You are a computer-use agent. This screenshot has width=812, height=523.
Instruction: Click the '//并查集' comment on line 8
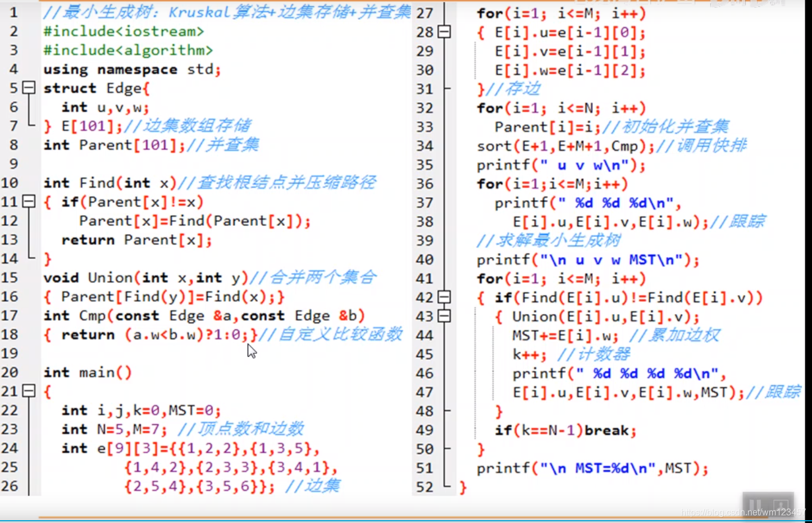pyautogui.click(x=223, y=145)
